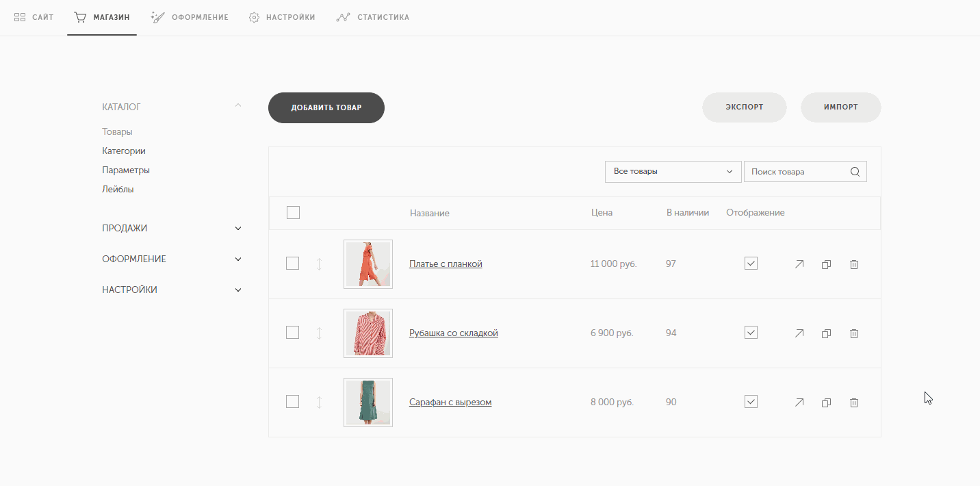Switch to the ОФОРМЛЕНИЕ top tab

pyautogui.click(x=190, y=17)
